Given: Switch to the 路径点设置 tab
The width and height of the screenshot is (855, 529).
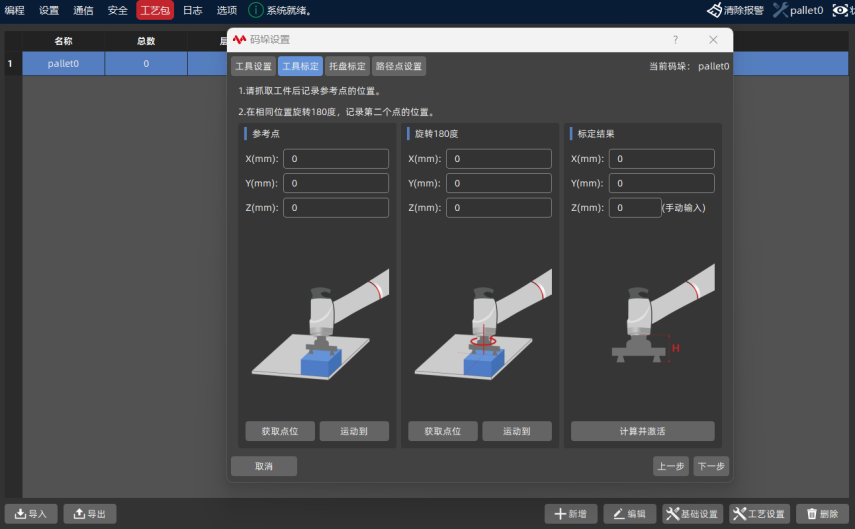Looking at the screenshot, I should (399, 67).
